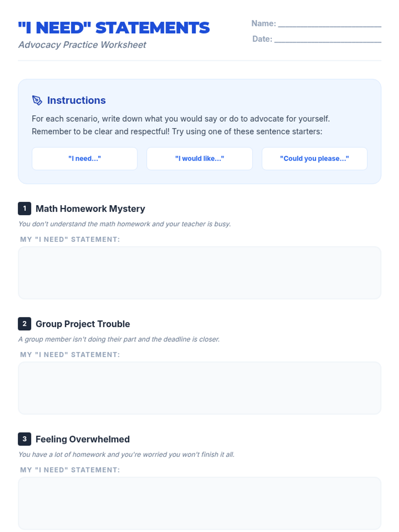Click the group member scenario description
Image resolution: width=399 pixels, height=532 pixels.
[119, 339]
